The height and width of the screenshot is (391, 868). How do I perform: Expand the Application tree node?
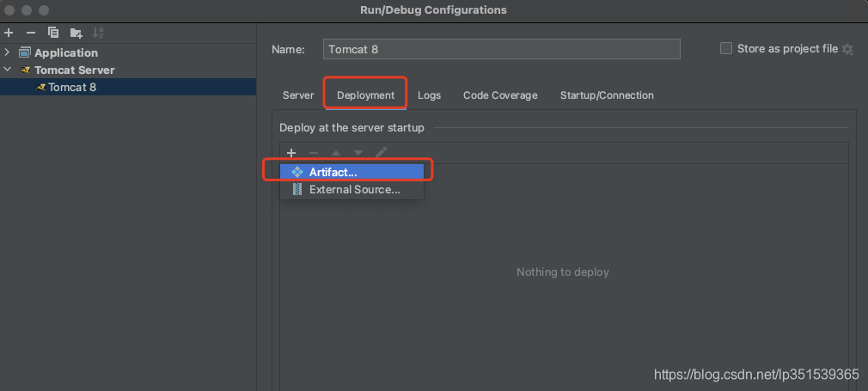tap(7, 52)
